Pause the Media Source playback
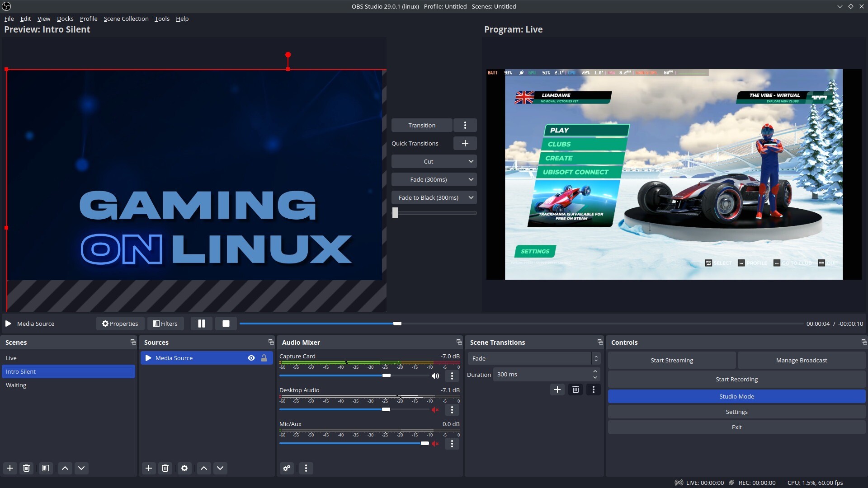868x488 pixels. point(202,324)
